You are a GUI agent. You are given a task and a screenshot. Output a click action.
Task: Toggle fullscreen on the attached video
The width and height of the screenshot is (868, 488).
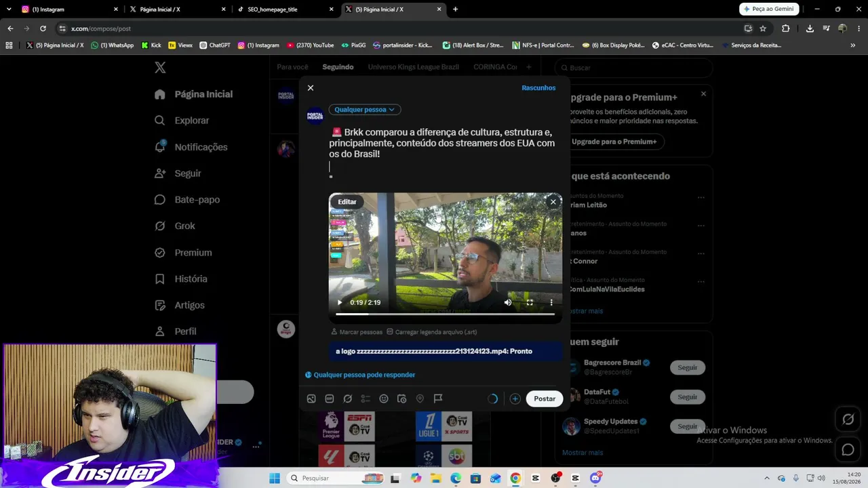530,302
